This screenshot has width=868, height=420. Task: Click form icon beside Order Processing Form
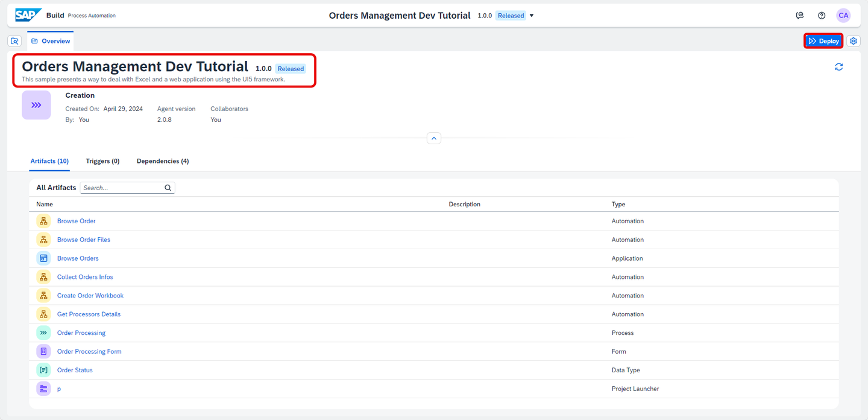(43, 352)
